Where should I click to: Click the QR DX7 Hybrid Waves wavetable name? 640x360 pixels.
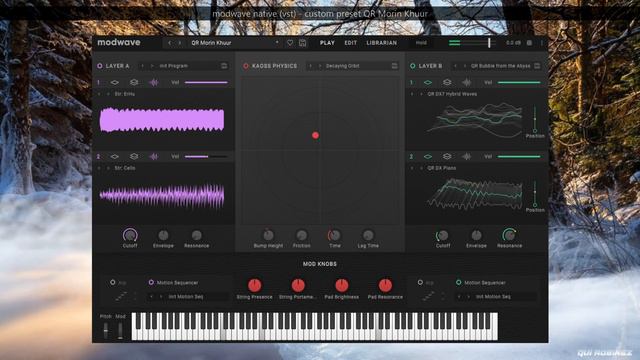[452, 94]
